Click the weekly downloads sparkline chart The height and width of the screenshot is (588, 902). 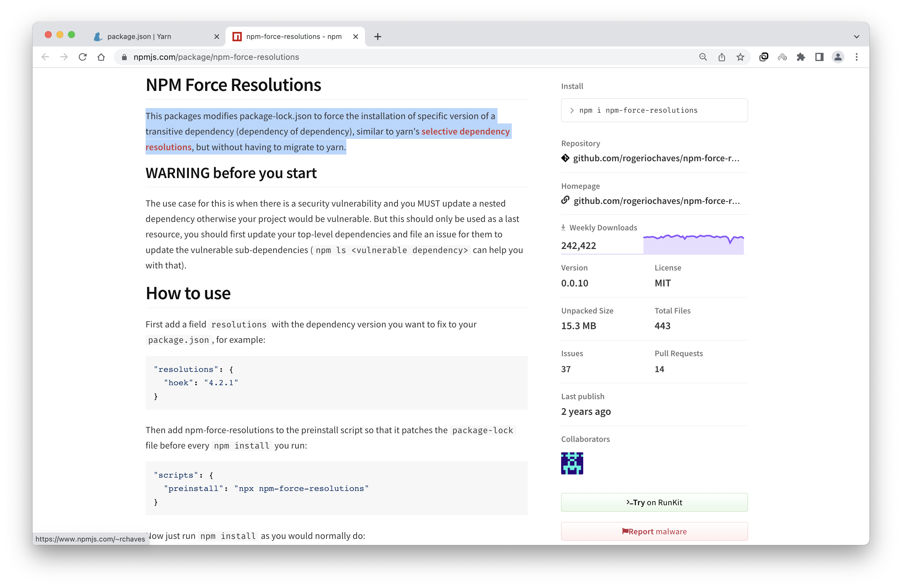[693, 244]
